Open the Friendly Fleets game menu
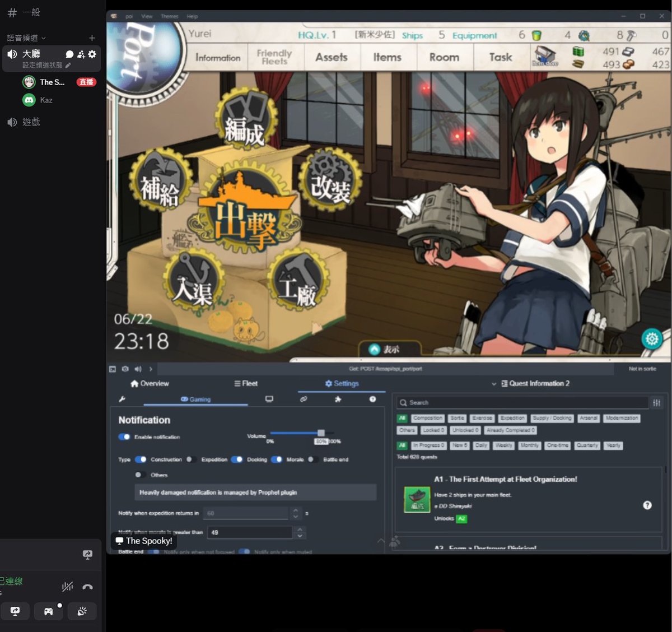 274,57
